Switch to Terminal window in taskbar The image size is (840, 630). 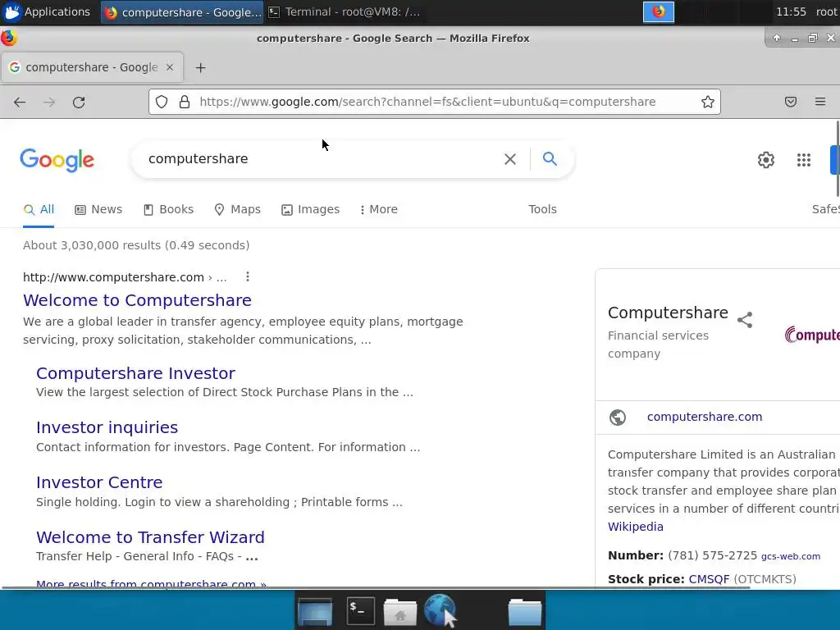click(345, 11)
